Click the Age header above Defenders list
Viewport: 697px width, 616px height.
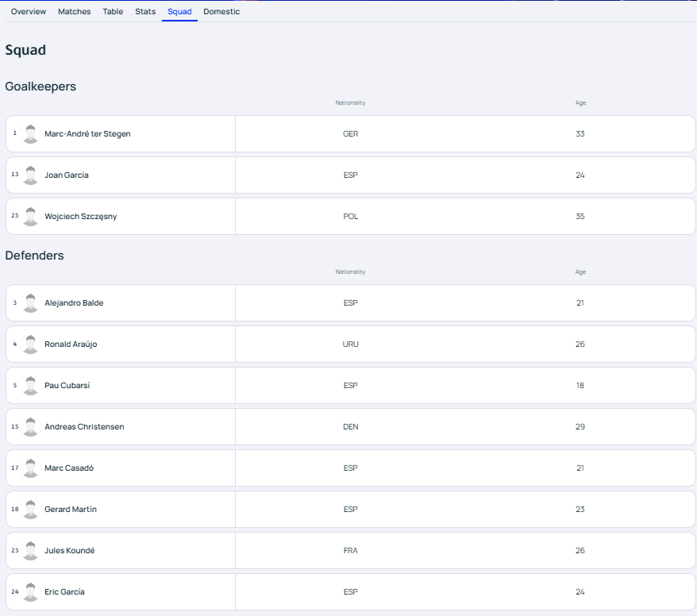[580, 272]
